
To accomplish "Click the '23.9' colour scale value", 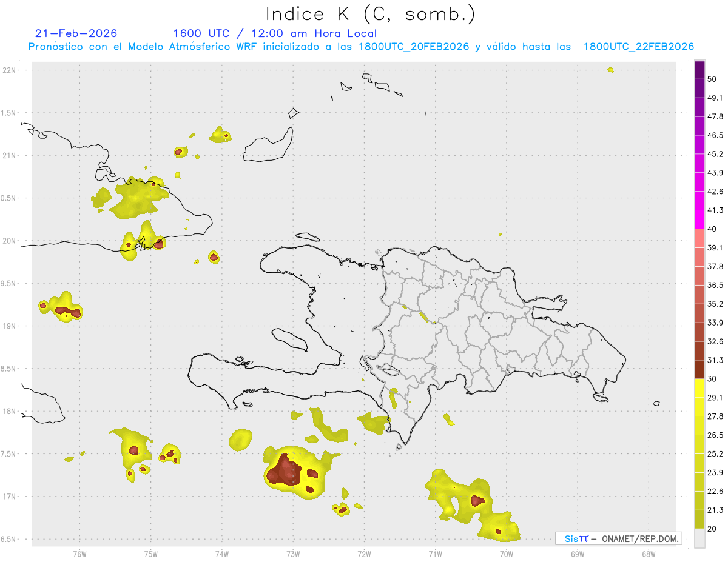I will (x=715, y=473).
